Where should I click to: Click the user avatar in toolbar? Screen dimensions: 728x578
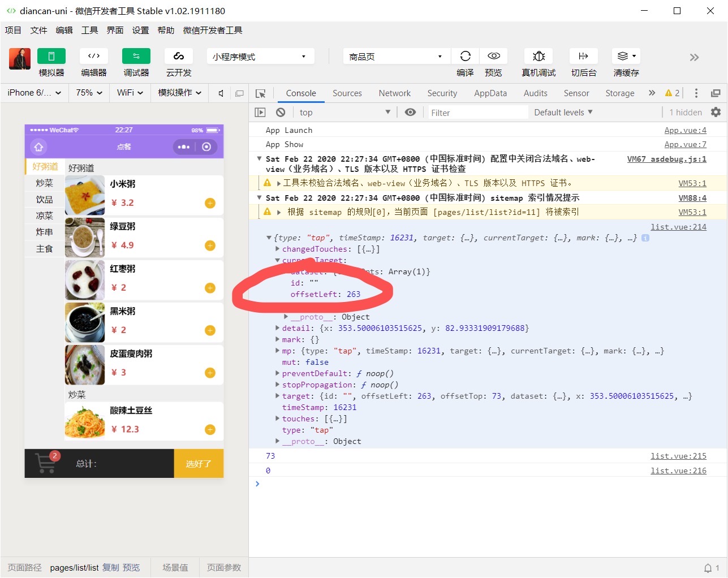pos(20,59)
